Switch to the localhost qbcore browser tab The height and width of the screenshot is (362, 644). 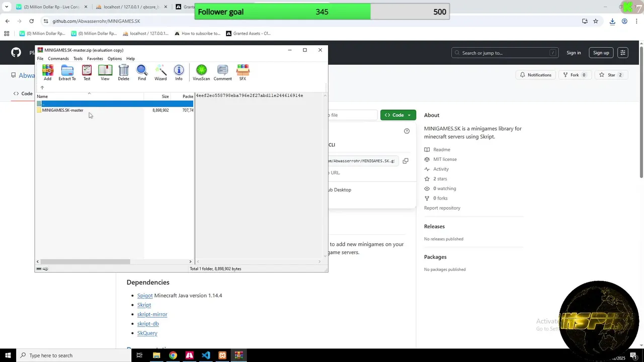(x=131, y=7)
